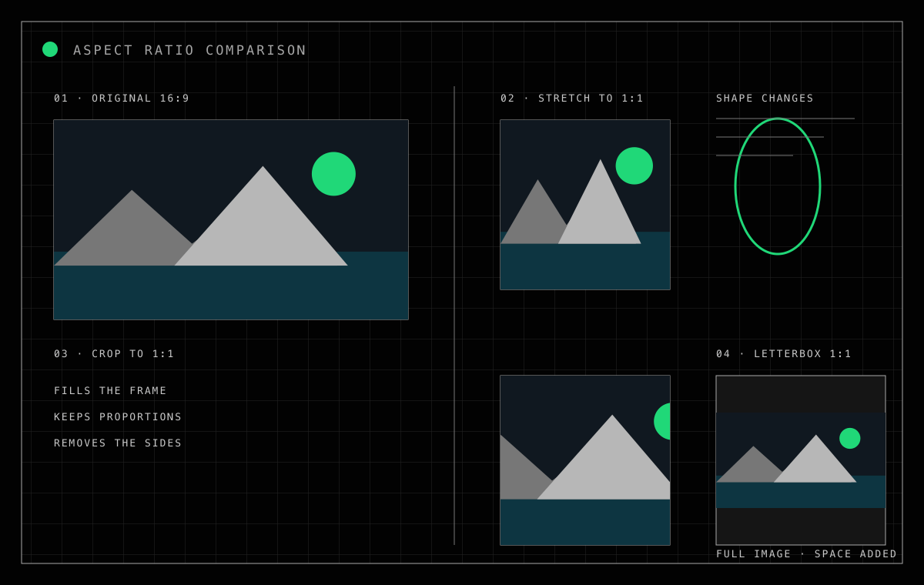Select the cropped 1:1 landscape image
Viewport: 924px width, 585px height.
pos(585,460)
